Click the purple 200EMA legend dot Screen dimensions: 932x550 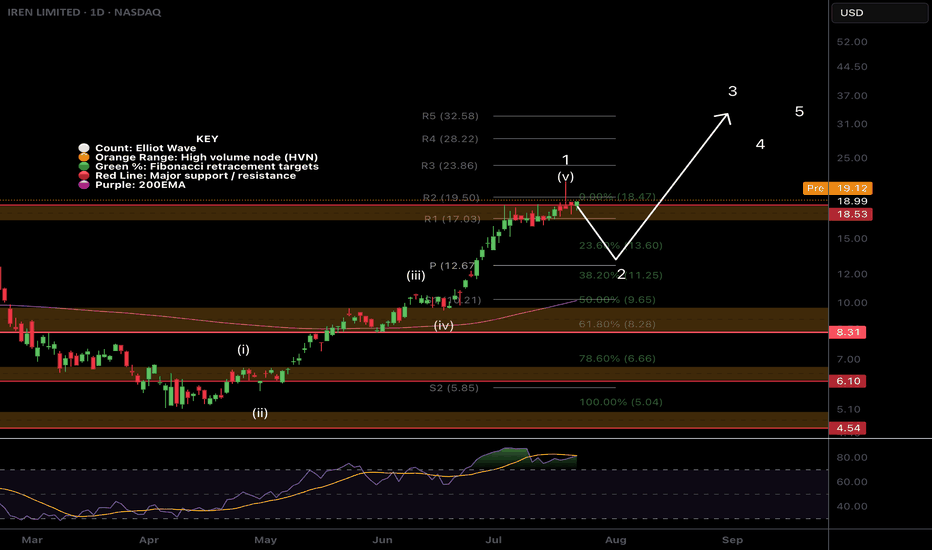tap(84, 185)
